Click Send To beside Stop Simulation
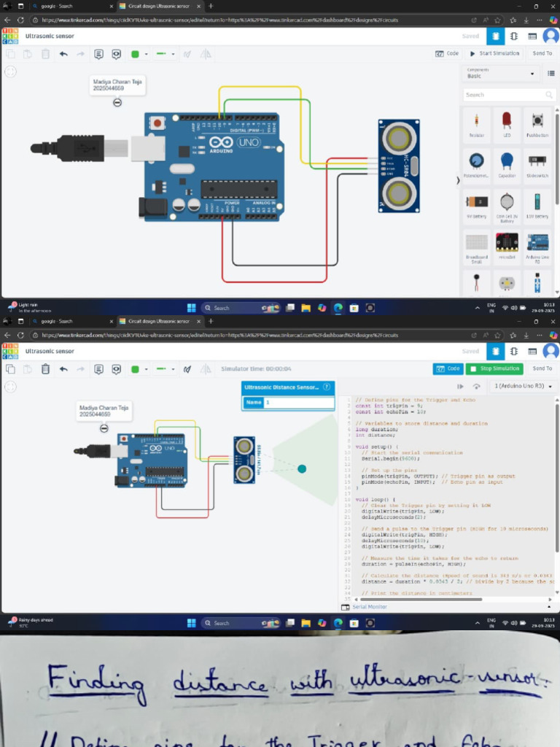560x747 pixels. (x=542, y=368)
